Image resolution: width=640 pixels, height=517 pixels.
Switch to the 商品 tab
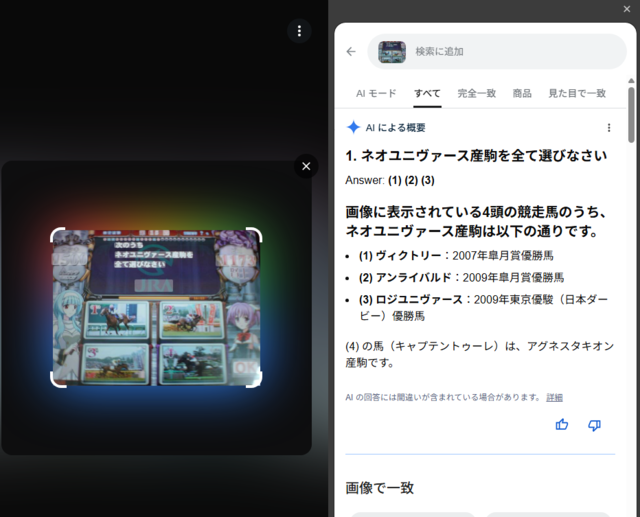point(522,93)
